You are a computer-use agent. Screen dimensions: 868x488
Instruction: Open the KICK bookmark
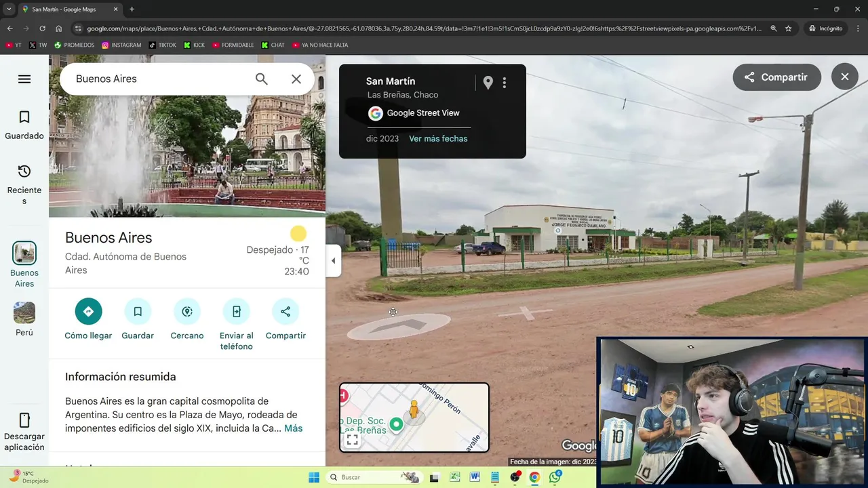194,45
